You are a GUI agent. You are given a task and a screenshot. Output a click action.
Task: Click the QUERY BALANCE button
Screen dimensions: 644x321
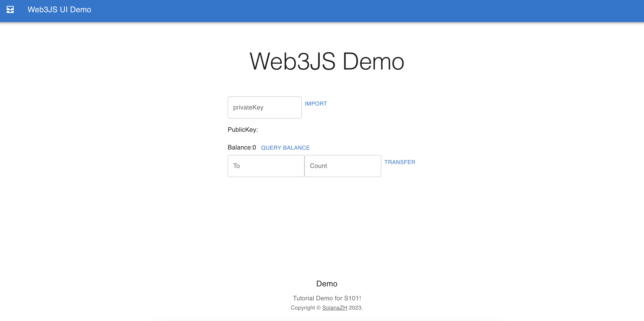click(285, 148)
